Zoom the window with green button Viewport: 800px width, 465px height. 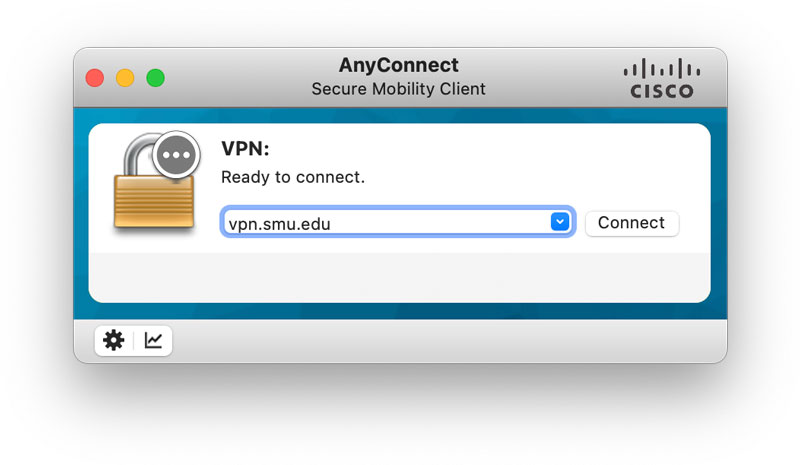click(x=155, y=78)
